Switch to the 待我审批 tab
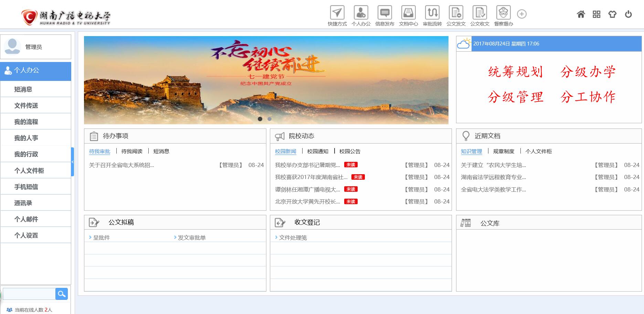 pyautogui.click(x=100, y=151)
